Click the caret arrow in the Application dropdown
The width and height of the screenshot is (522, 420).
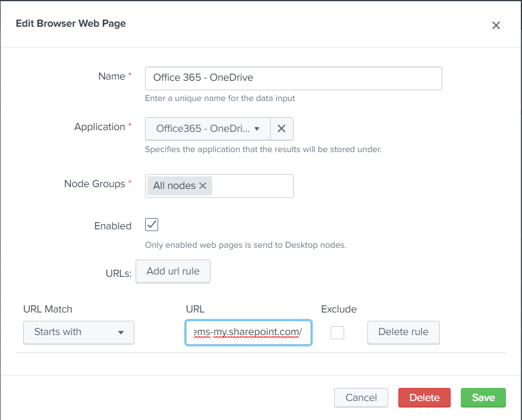[x=257, y=128]
